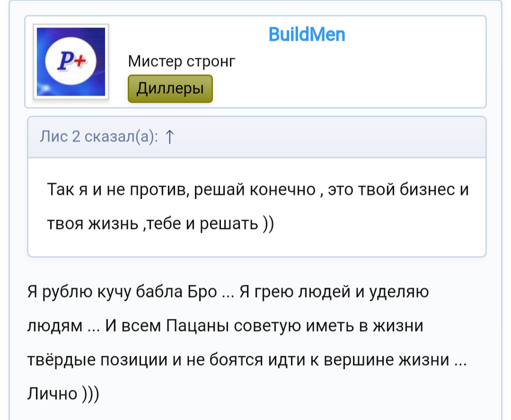Click the ↑ icon in the quote header
This screenshot has width=511, height=420.
[169, 138]
